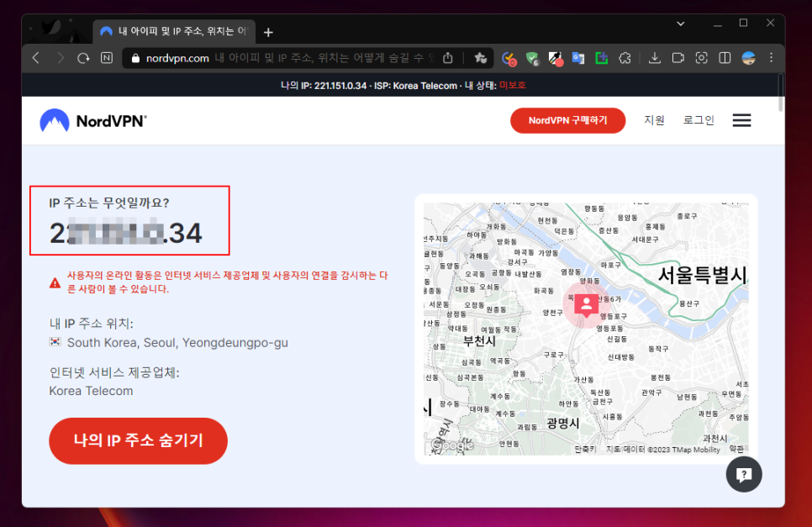This screenshot has height=527, width=812.
Task: Toggle the browser side panel
Action: [725, 58]
